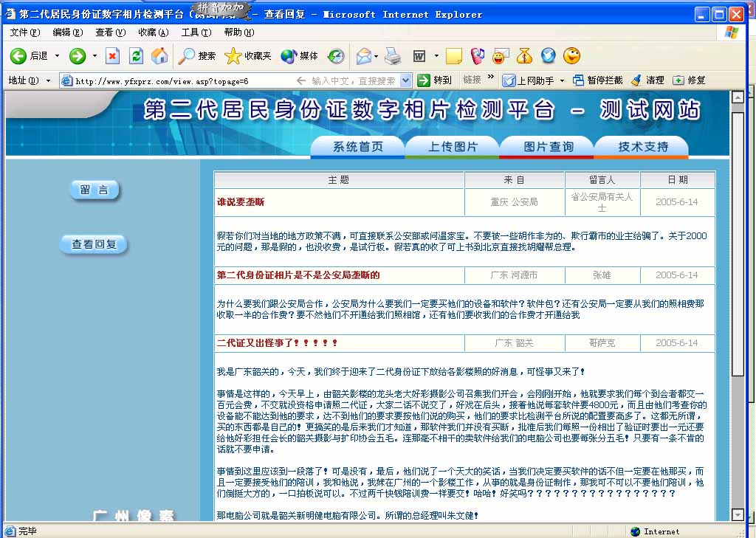The image size is (756, 538).
Task: Open the 查看(V) menu
Action: (x=111, y=32)
